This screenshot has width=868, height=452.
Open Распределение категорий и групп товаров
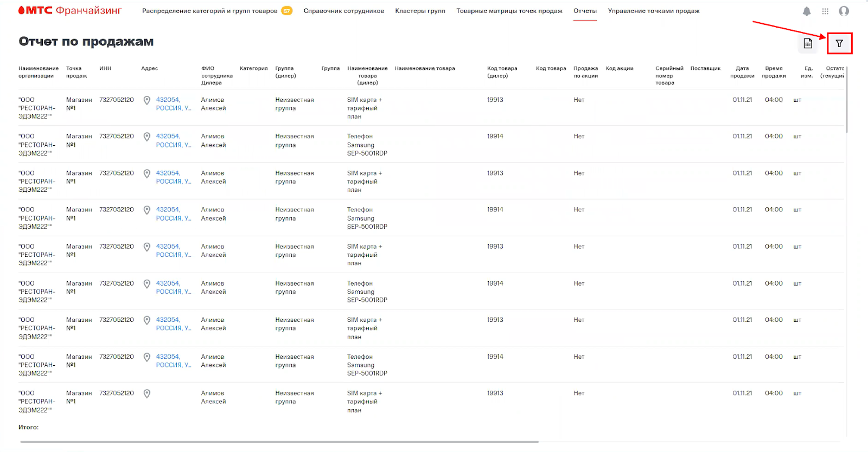pyautogui.click(x=209, y=11)
